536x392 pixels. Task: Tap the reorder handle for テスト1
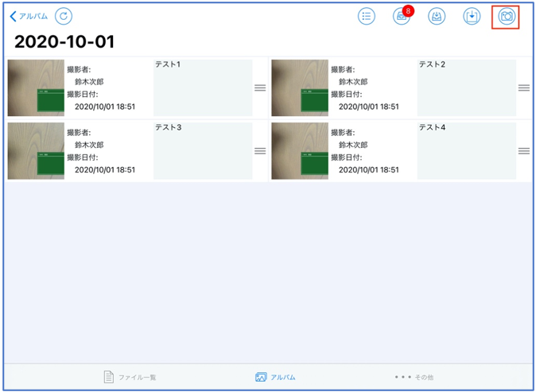click(x=260, y=87)
